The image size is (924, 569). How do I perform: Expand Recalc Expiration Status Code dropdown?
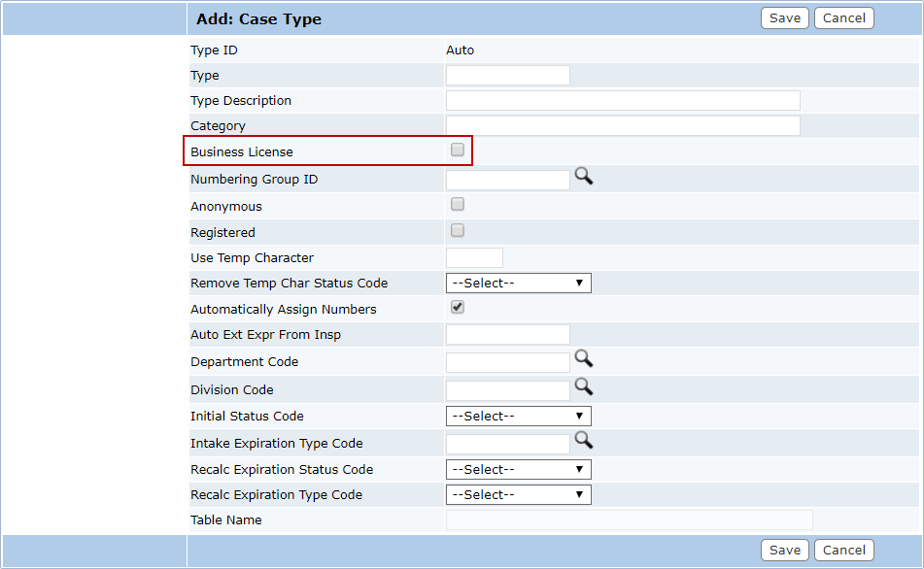point(518,470)
